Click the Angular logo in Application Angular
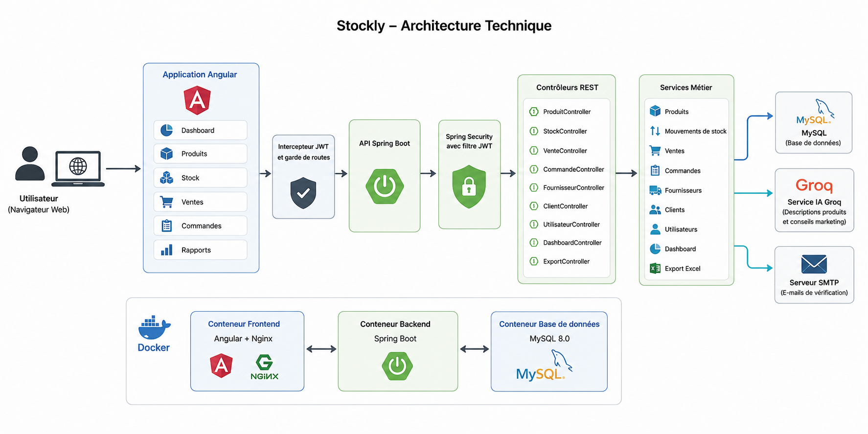This screenshot has width=868, height=434. pos(197,100)
